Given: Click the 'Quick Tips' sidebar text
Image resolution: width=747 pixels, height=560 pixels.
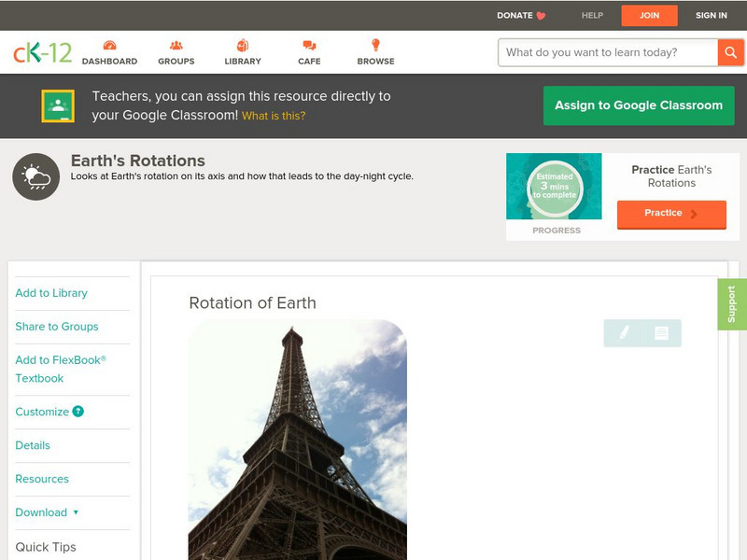Looking at the screenshot, I should point(46,547).
